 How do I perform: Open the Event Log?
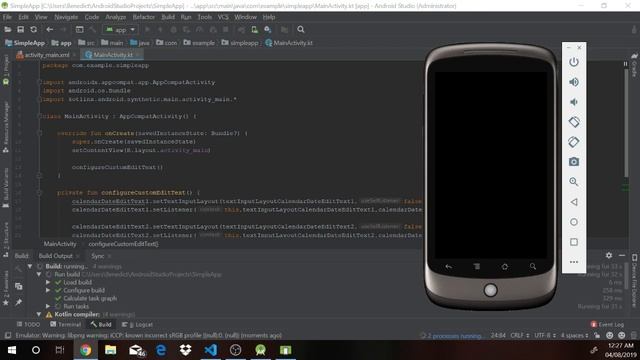pyautogui.click(x=607, y=324)
